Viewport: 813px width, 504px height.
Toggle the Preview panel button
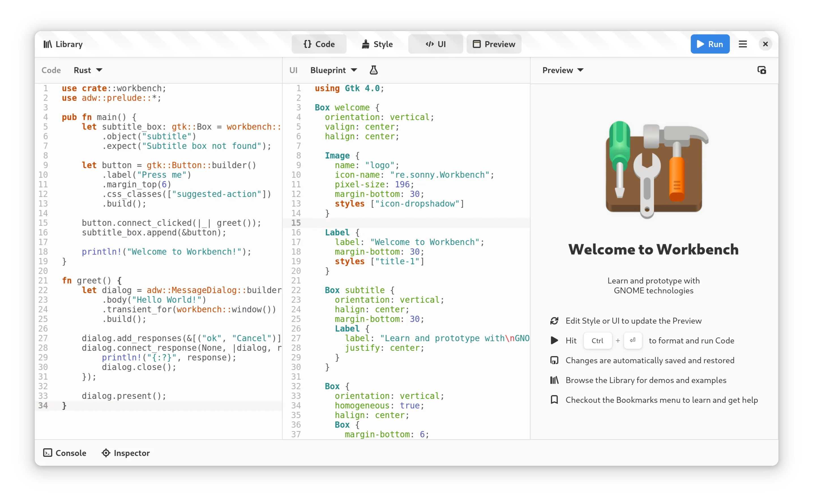point(494,44)
